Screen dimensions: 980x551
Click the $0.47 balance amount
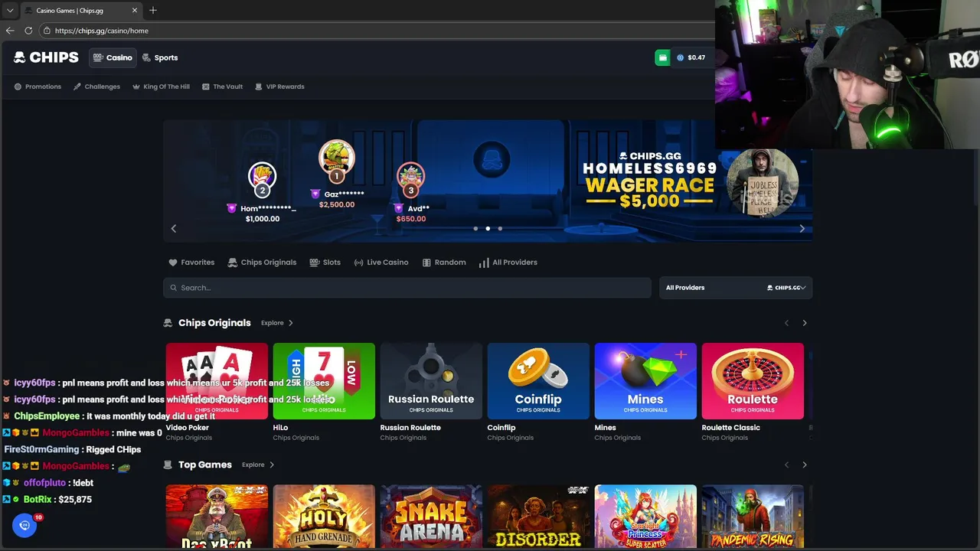tap(696, 57)
